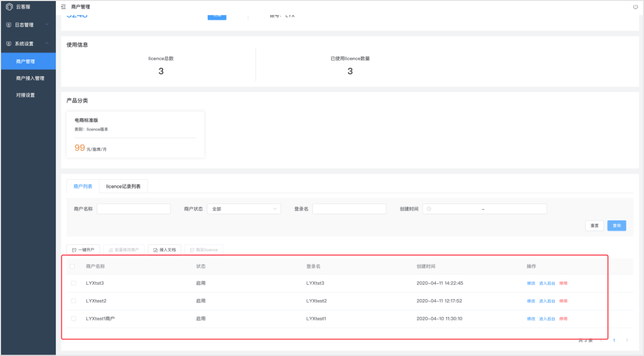Click the 一键开户 button
The width and height of the screenshot is (644, 356).
click(x=83, y=250)
